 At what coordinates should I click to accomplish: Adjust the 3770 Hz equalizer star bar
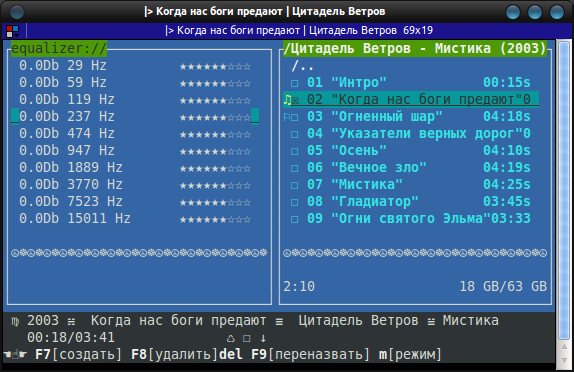215,186
